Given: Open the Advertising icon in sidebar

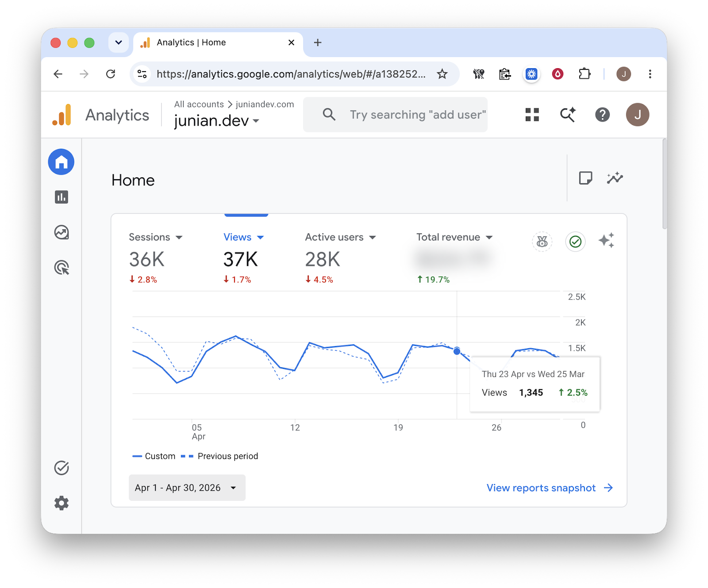Looking at the screenshot, I should coord(62,268).
